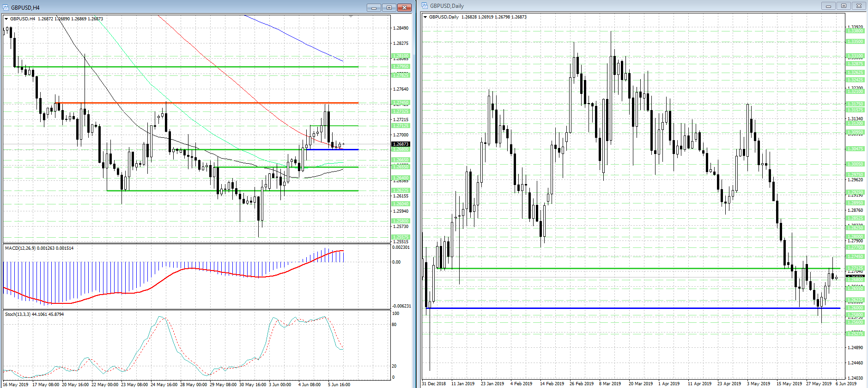Select the blue horizontal line on H4 chart

[332, 149]
